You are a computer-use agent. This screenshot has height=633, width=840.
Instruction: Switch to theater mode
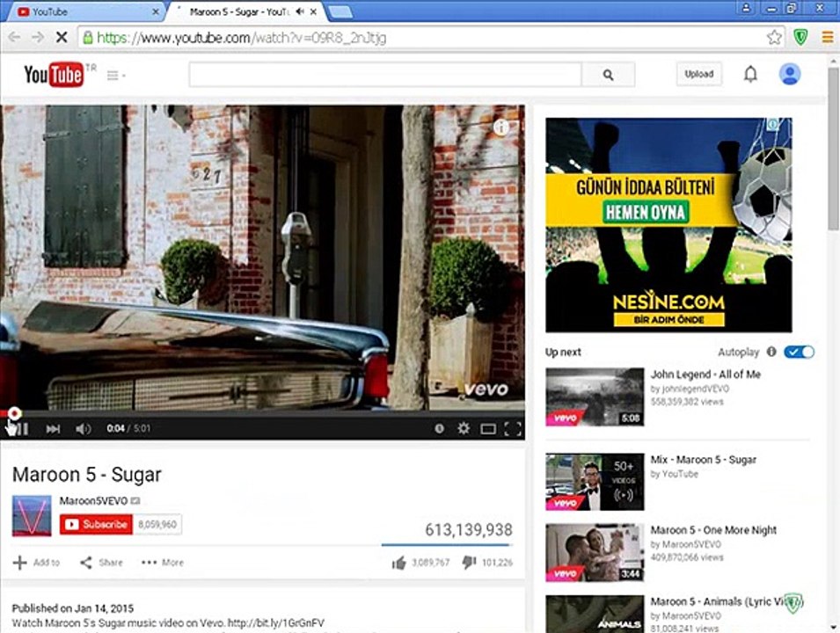tap(488, 429)
